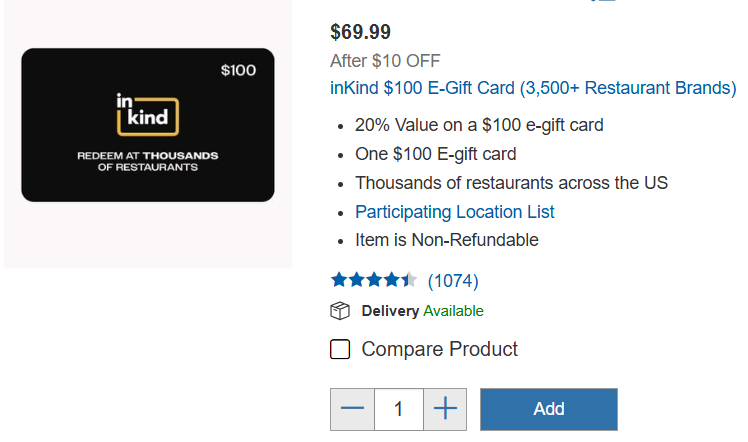Click the first rating star
This screenshot has width=748, height=442.
point(339,280)
